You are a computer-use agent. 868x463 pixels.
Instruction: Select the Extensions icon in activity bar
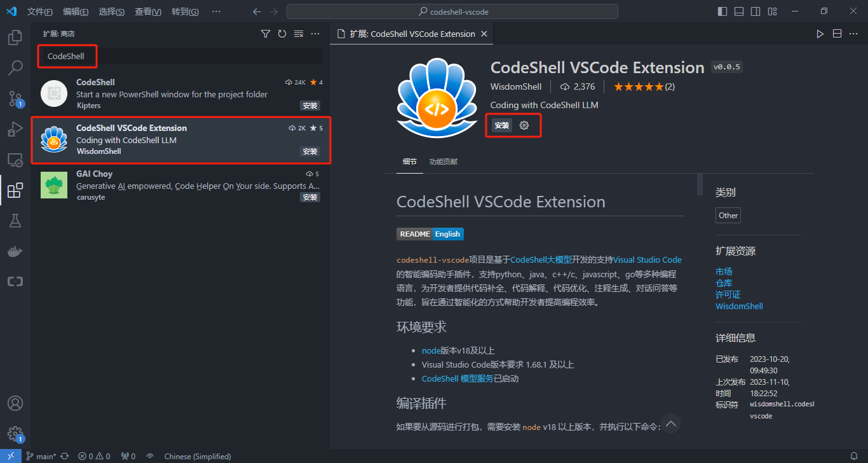pyautogui.click(x=15, y=190)
